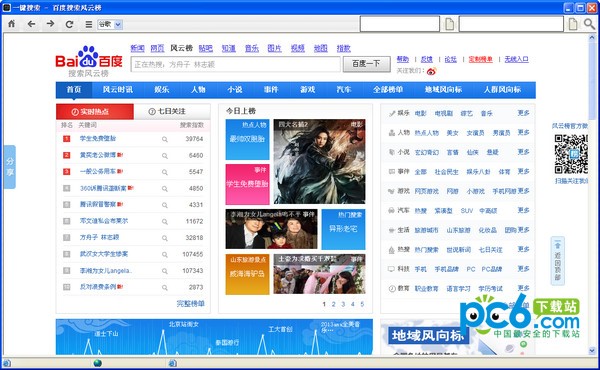This screenshot has height=370, width=600.
Task: Open the blue 热点人物 tile
Action: pyautogui.click(x=247, y=139)
